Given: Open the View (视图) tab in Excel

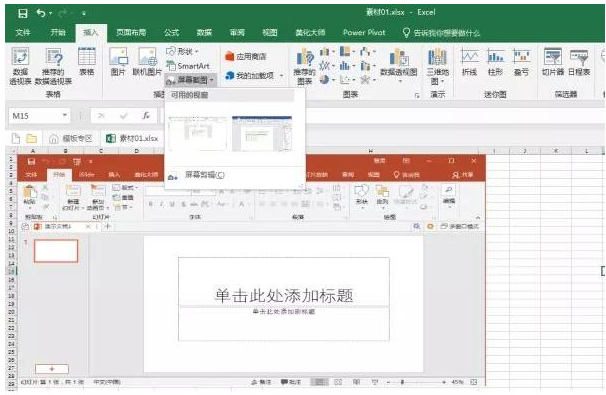Looking at the screenshot, I should (270, 33).
